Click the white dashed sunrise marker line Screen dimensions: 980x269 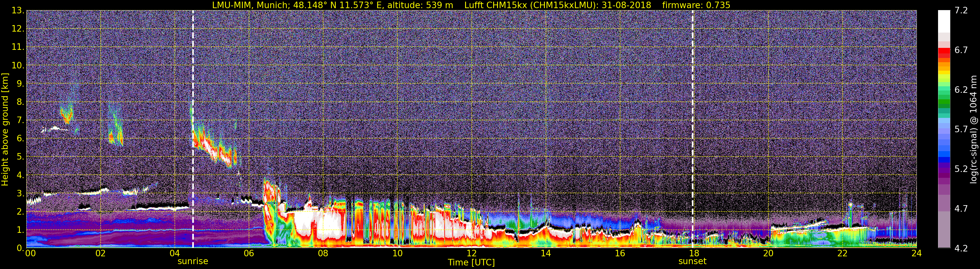tap(193, 129)
